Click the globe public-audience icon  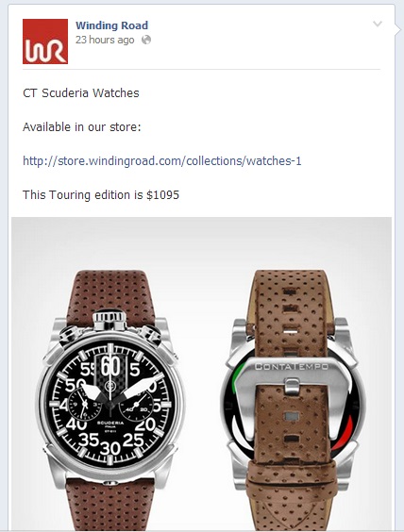tap(146, 40)
